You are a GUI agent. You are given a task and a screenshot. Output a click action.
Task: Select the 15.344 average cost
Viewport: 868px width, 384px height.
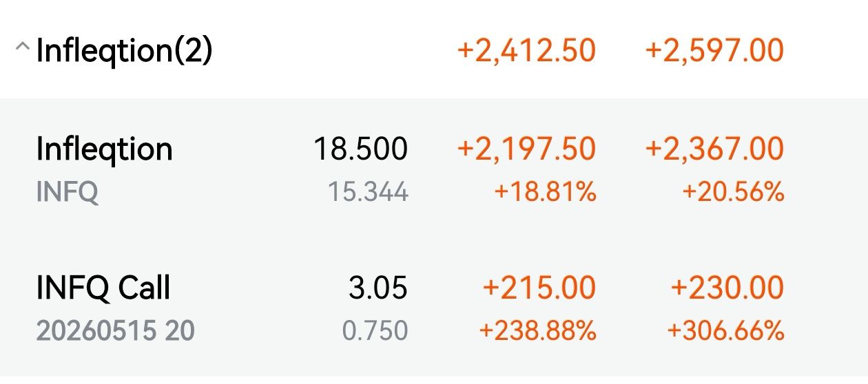point(368,193)
